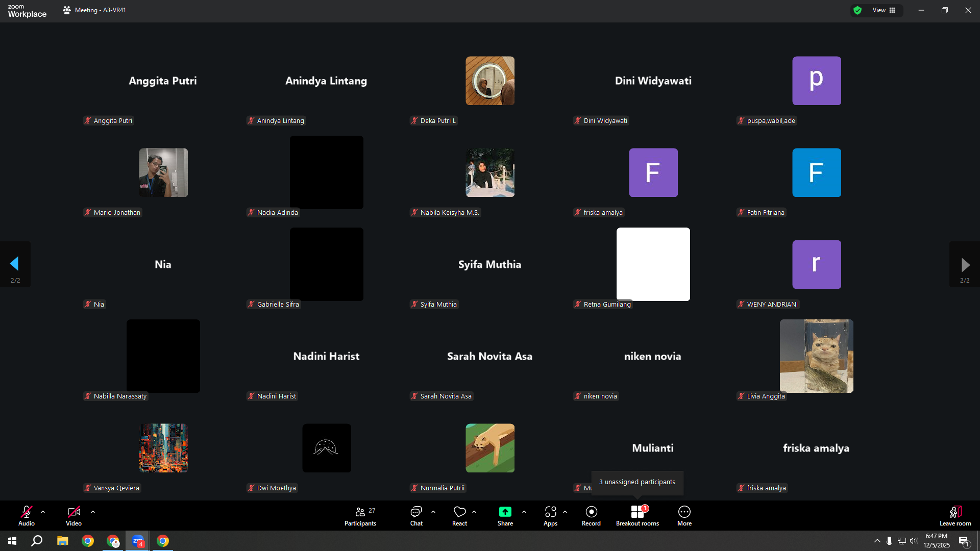Expand share options chevron
Screen dimensions: 980x551
coord(524,512)
